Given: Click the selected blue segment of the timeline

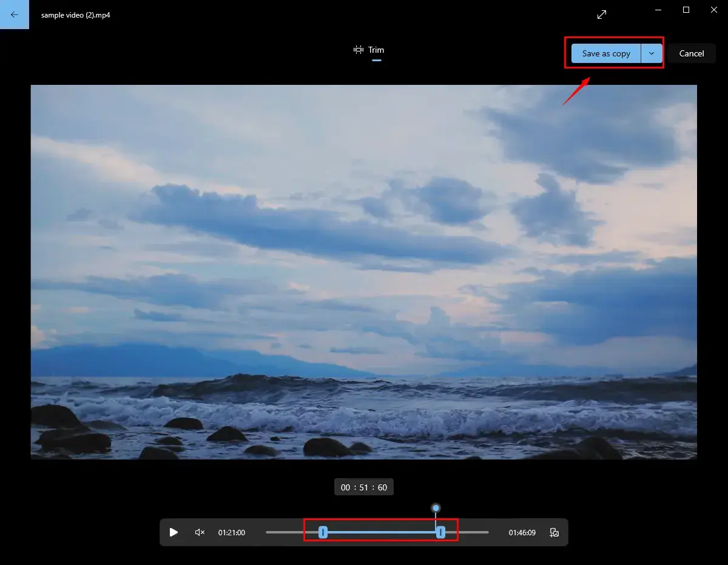Looking at the screenshot, I should pos(382,532).
